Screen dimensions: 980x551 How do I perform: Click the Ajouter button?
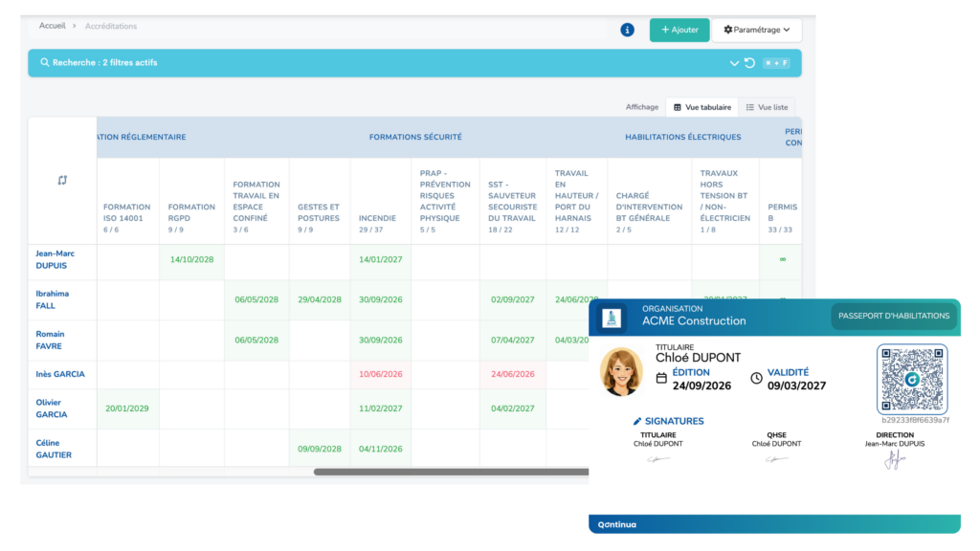[x=679, y=30]
